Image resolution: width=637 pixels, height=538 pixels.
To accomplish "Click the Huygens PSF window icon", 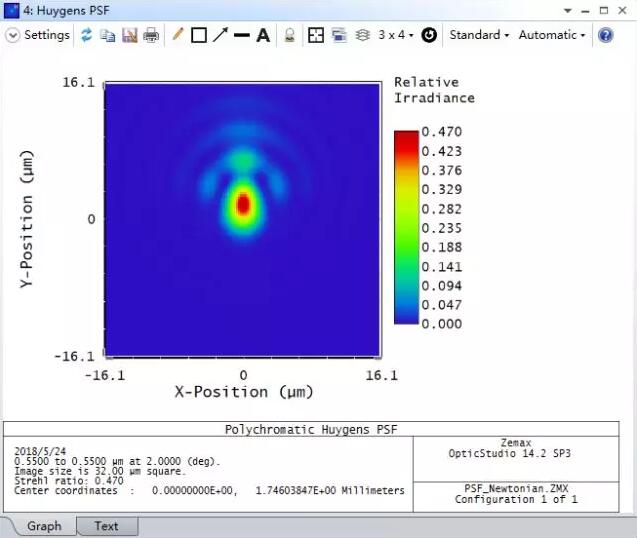I will pyautogui.click(x=11, y=11).
